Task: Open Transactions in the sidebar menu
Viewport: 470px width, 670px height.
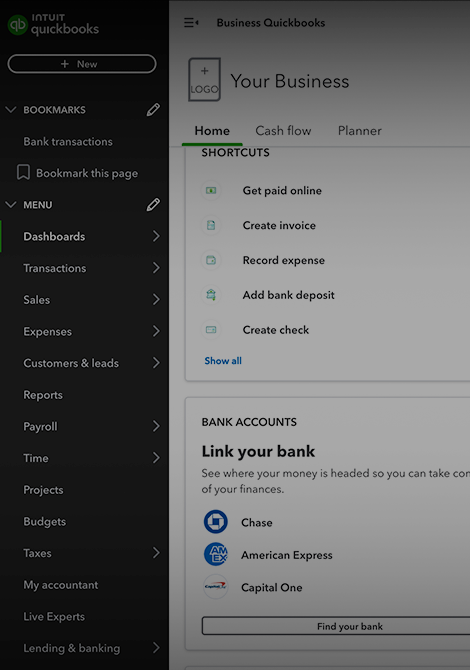Action: [x=55, y=268]
